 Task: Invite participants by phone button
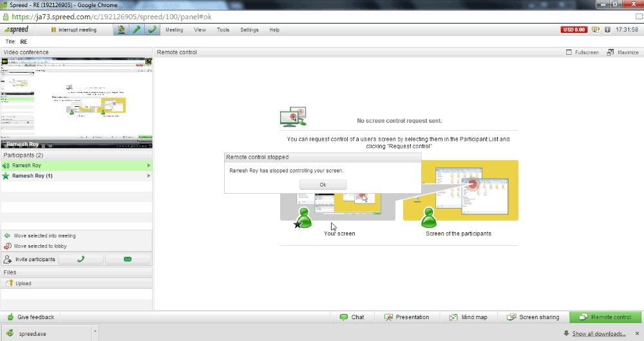click(80, 259)
